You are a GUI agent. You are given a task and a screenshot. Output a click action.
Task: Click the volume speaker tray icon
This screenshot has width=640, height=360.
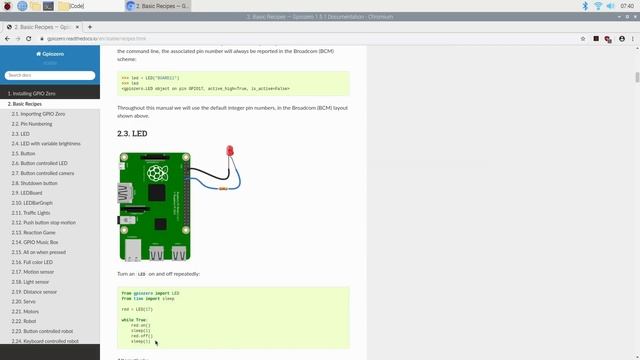coord(610,6)
